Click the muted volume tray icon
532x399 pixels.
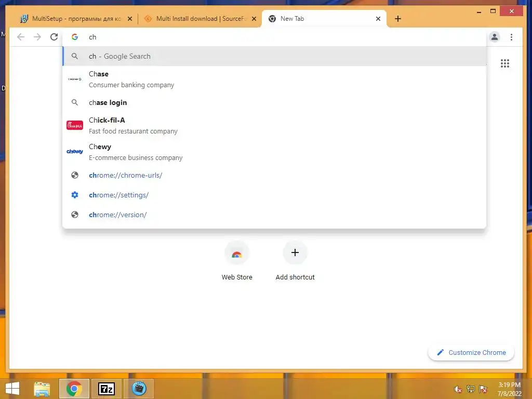pyautogui.click(x=458, y=389)
